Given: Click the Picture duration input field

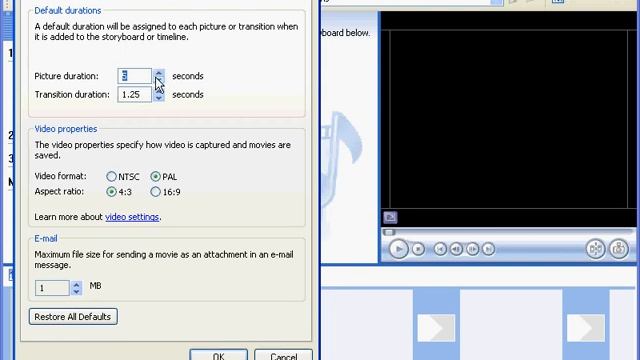Looking at the screenshot, I should tap(135, 76).
